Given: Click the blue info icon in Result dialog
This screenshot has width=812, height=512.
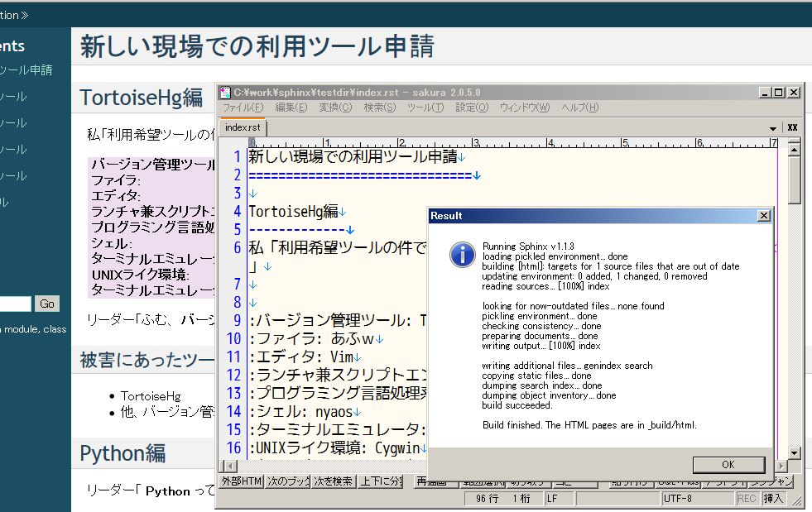Looking at the screenshot, I should pyautogui.click(x=461, y=254).
